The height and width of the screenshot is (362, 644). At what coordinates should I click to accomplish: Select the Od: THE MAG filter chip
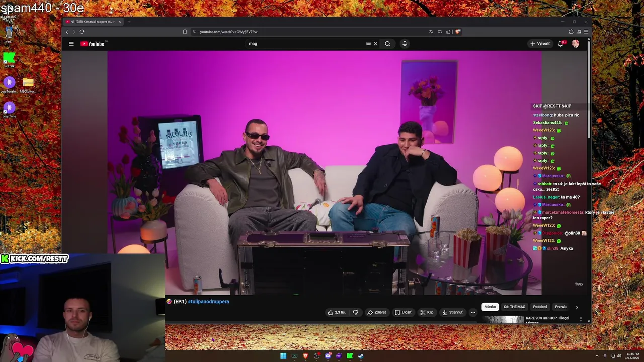[x=514, y=307]
